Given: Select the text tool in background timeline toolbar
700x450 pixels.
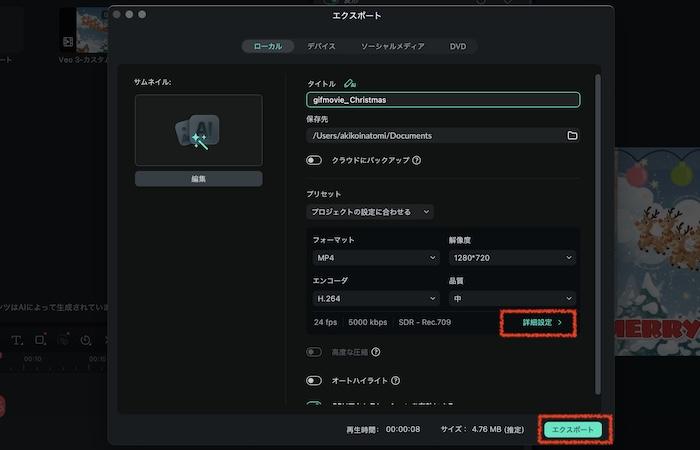Looking at the screenshot, I should tap(17, 341).
